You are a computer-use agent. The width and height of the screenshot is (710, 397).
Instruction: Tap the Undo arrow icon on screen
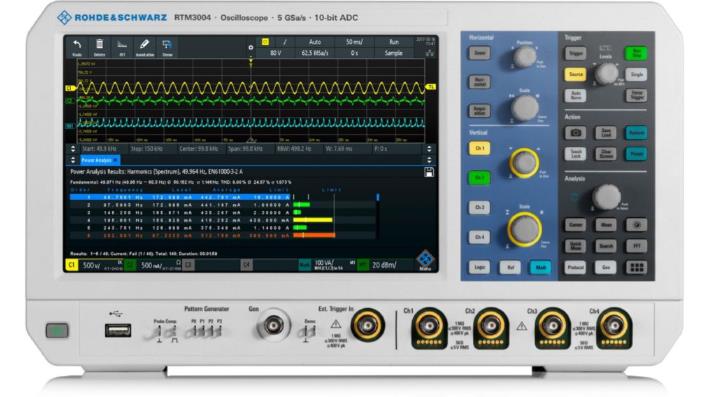click(77, 47)
